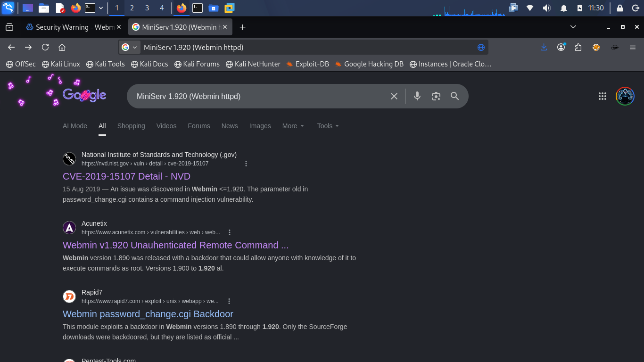Expand the More search filters dropdown
The image size is (644, 362).
pos(293,126)
